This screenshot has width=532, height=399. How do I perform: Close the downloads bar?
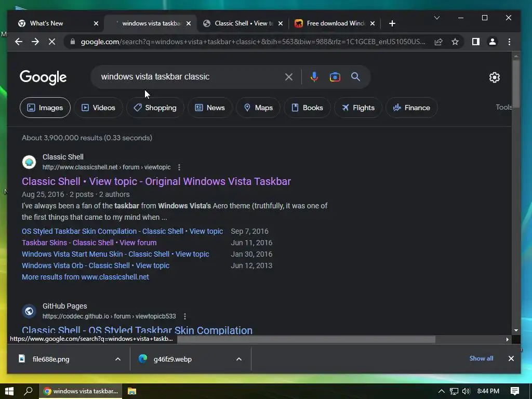pyautogui.click(x=511, y=358)
